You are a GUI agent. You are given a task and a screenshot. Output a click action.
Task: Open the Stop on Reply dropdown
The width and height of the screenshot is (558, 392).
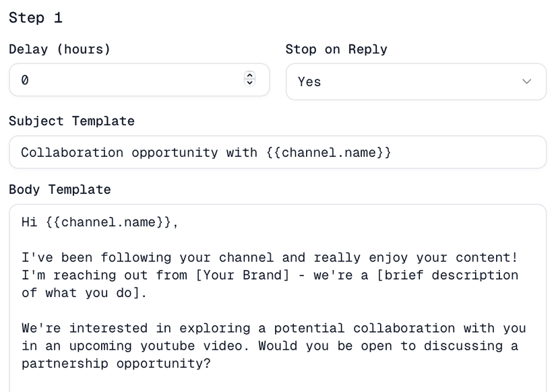click(x=416, y=81)
